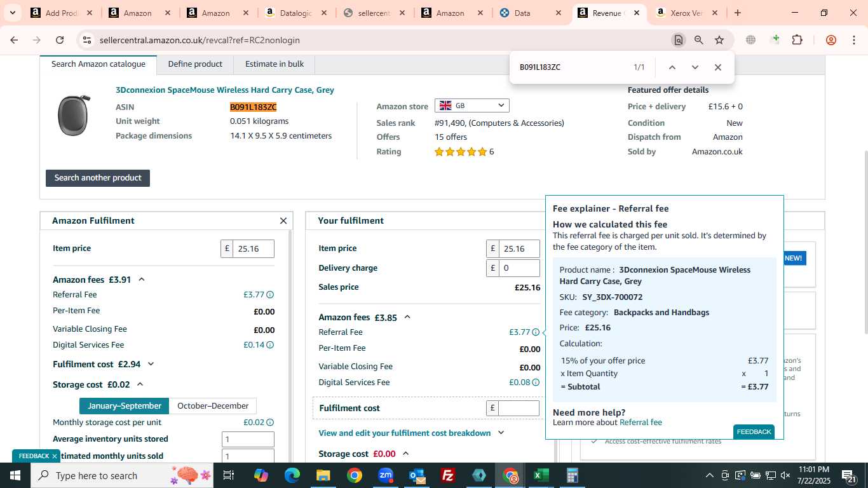Open Referral fee learn more link
The image size is (868, 488).
(641, 423)
